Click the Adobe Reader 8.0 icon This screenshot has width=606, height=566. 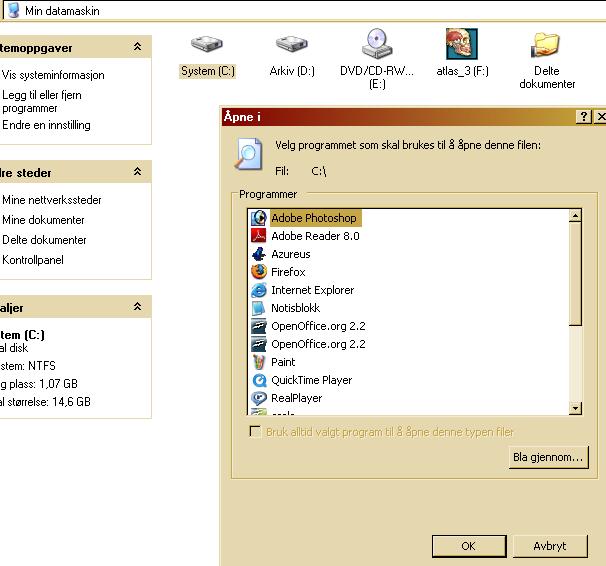pyautogui.click(x=259, y=236)
